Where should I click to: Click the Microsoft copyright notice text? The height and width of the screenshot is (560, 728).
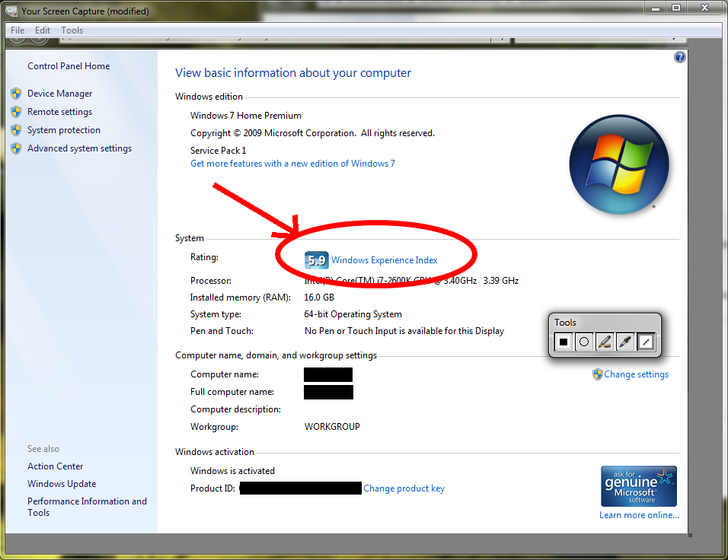(x=312, y=133)
